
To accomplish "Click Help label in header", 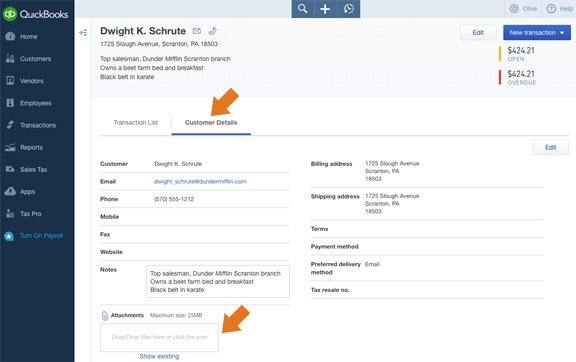I will click(x=566, y=8).
